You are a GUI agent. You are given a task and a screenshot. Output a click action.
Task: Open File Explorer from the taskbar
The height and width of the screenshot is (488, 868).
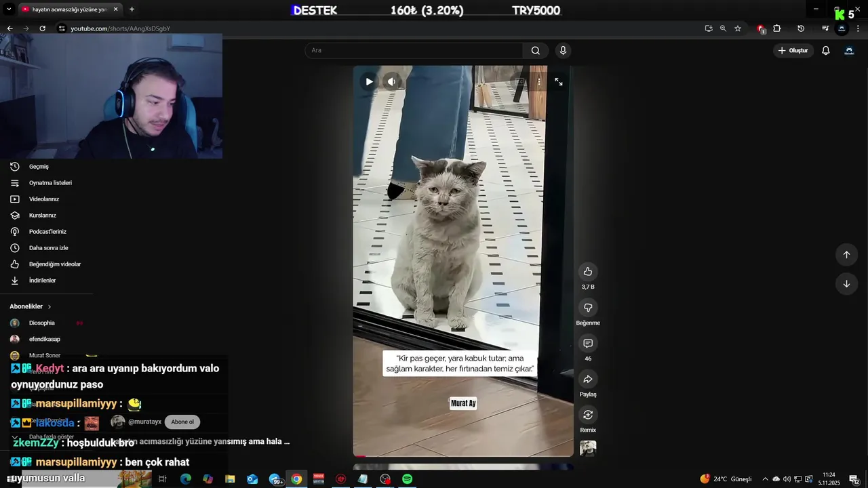[x=230, y=479]
